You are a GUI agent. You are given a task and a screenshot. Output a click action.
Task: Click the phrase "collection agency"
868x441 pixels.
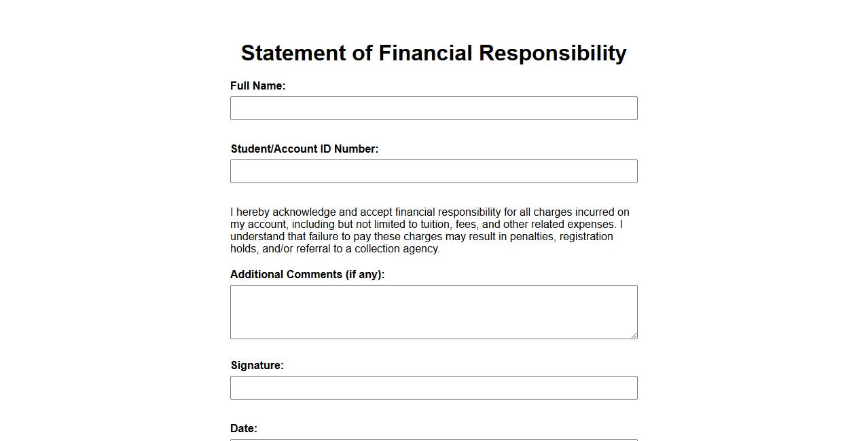(x=397, y=249)
